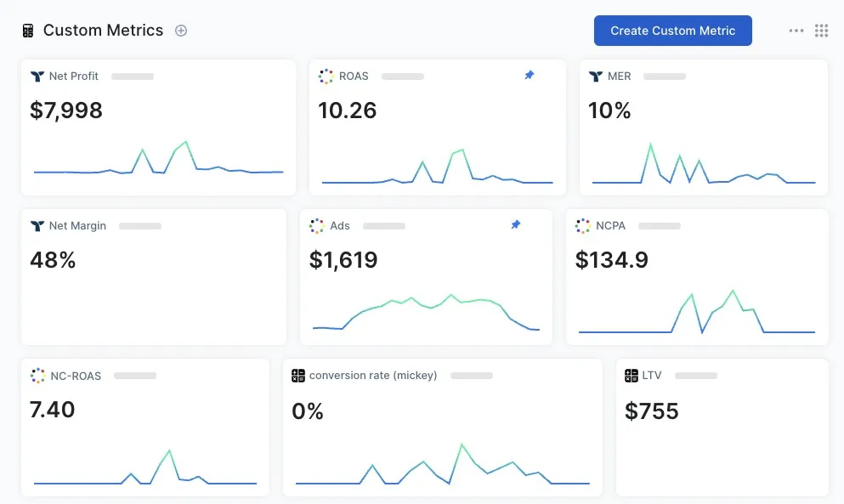The width and height of the screenshot is (844, 504).
Task: Click the ROAS card title
Action: pos(354,76)
